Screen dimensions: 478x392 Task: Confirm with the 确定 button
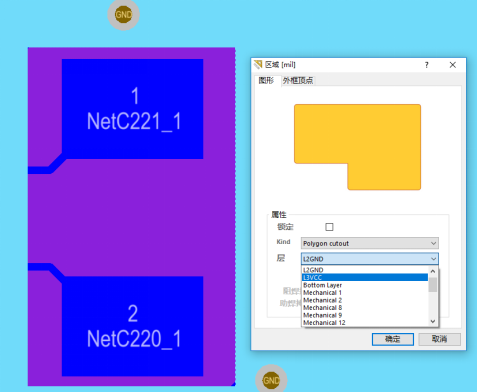pyautogui.click(x=393, y=339)
